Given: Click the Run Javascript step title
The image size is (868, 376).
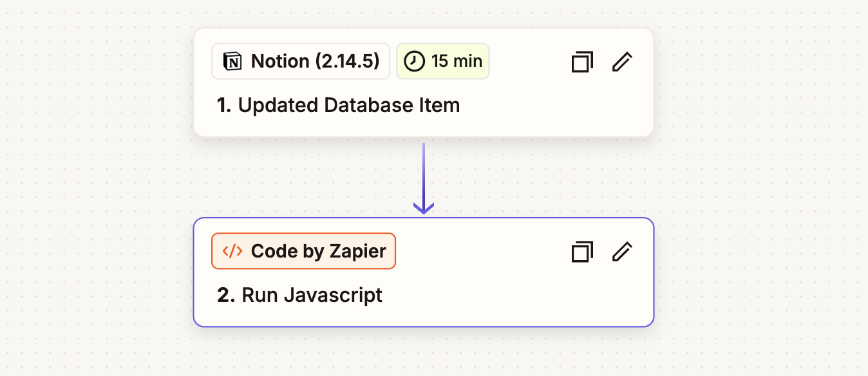Looking at the screenshot, I should pyautogui.click(x=312, y=295).
